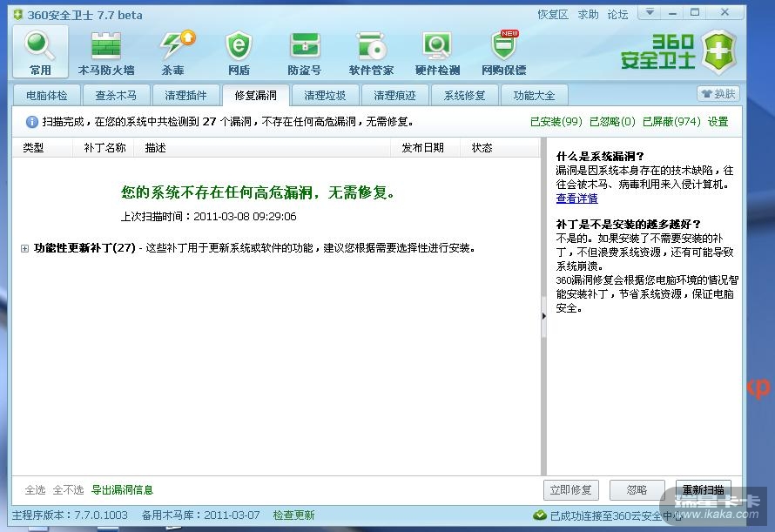Switch to the 清理插件 tab
Screen dimensions: 775x532
click(x=185, y=96)
